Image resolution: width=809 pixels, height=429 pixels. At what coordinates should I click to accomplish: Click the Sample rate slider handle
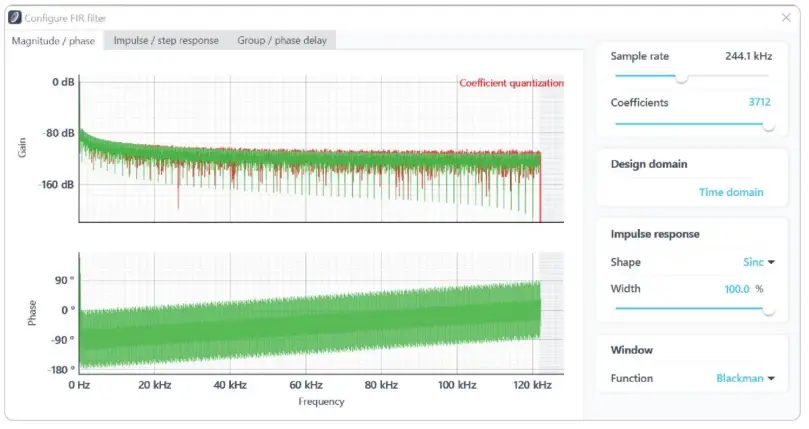coord(682,78)
